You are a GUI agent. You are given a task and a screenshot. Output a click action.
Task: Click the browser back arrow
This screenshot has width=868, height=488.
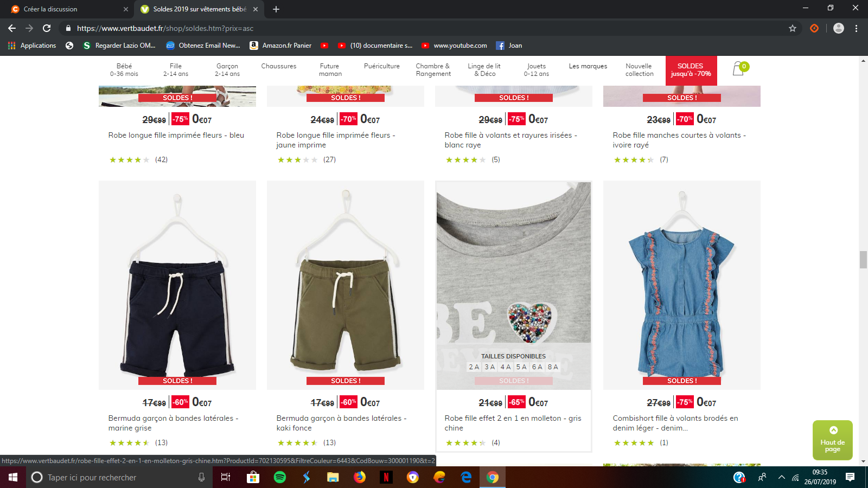tap(12, 28)
